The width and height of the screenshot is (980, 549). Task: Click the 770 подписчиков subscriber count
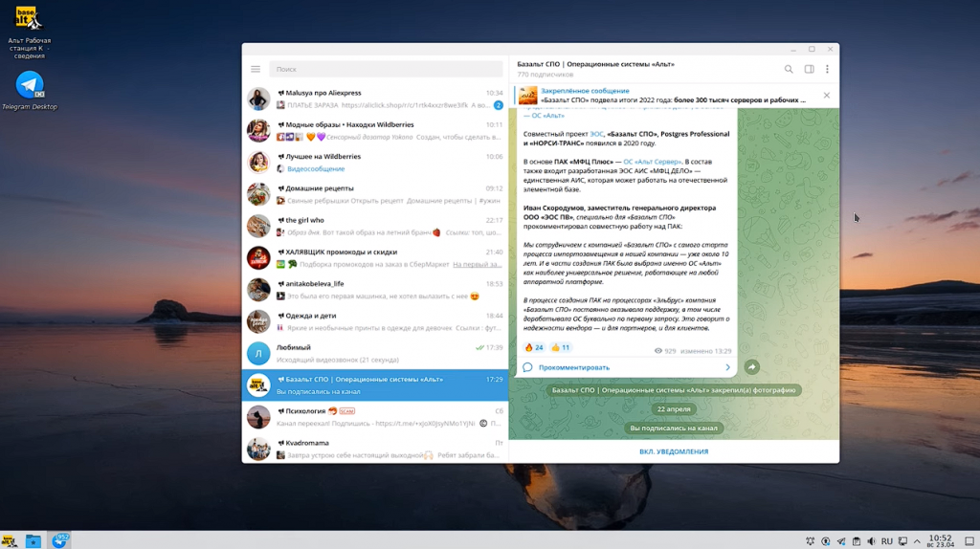coord(545,75)
